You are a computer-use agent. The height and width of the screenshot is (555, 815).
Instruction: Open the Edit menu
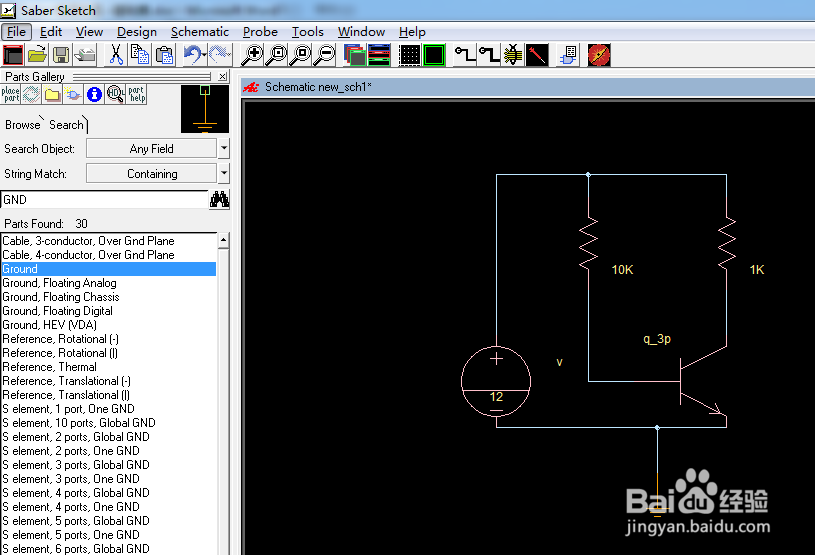(x=51, y=32)
